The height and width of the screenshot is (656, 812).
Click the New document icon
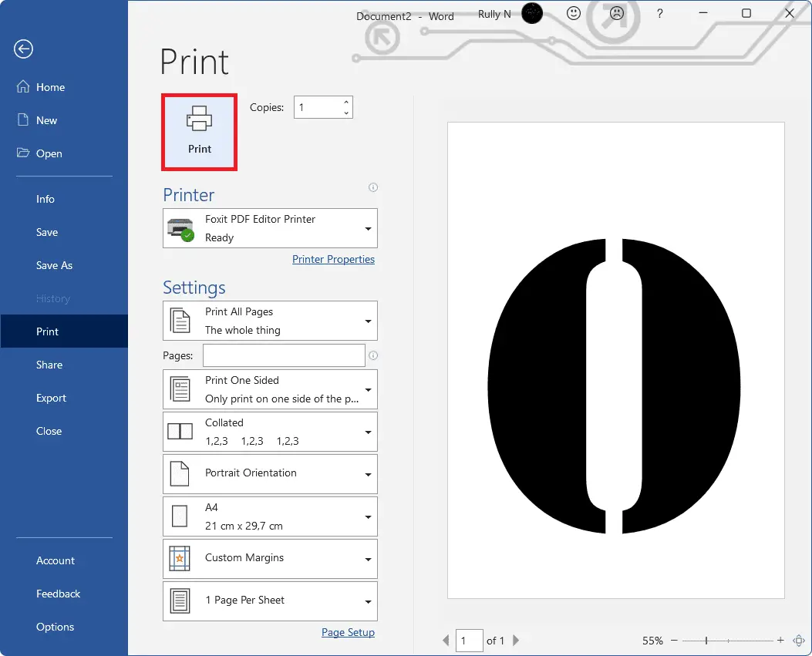click(x=23, y=120)
